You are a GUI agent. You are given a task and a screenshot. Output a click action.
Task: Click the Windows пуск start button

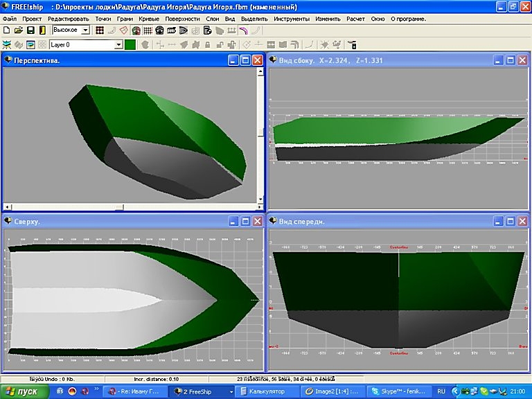[25, 391]
